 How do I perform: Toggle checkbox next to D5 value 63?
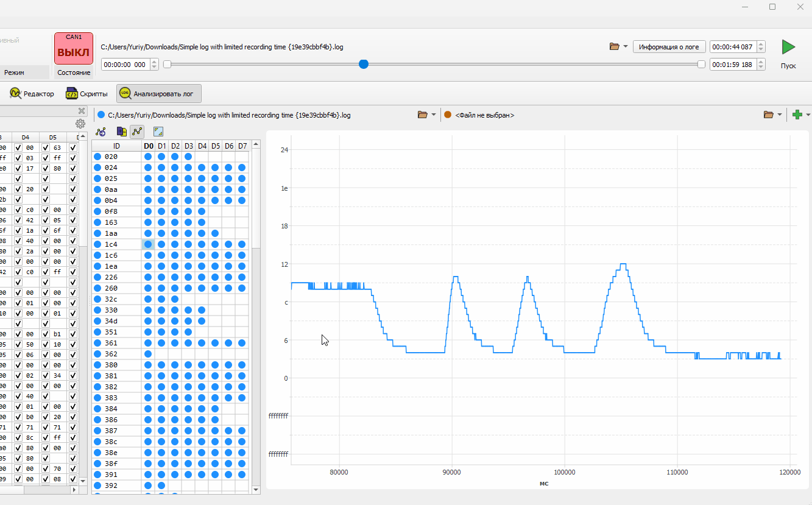point(46,147)
